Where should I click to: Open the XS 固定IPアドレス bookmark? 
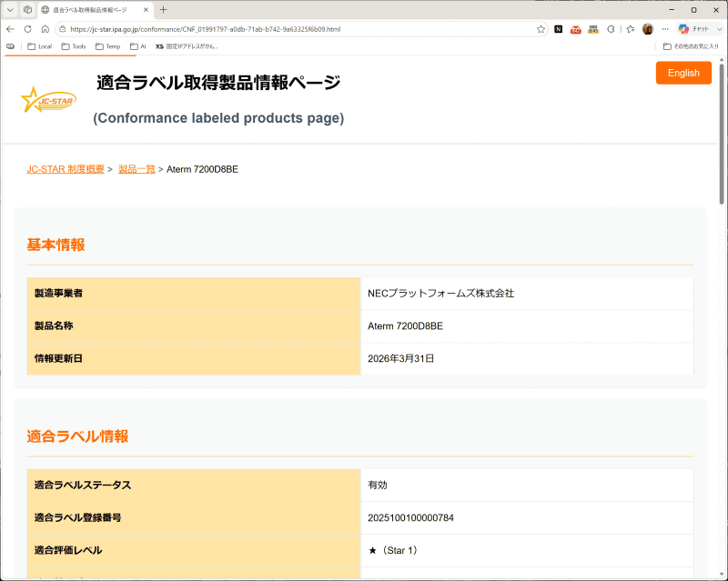(x=187, y=46)
